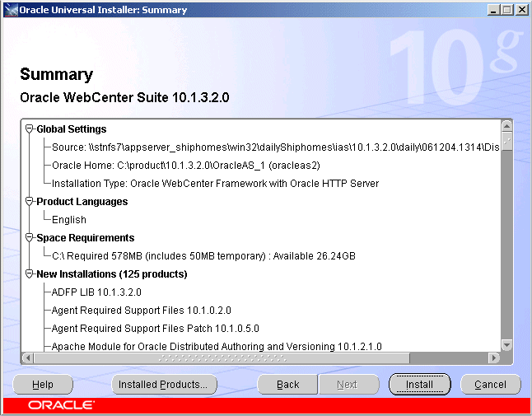Select the C:\ Required 578MB row

[x=203, y=256]
